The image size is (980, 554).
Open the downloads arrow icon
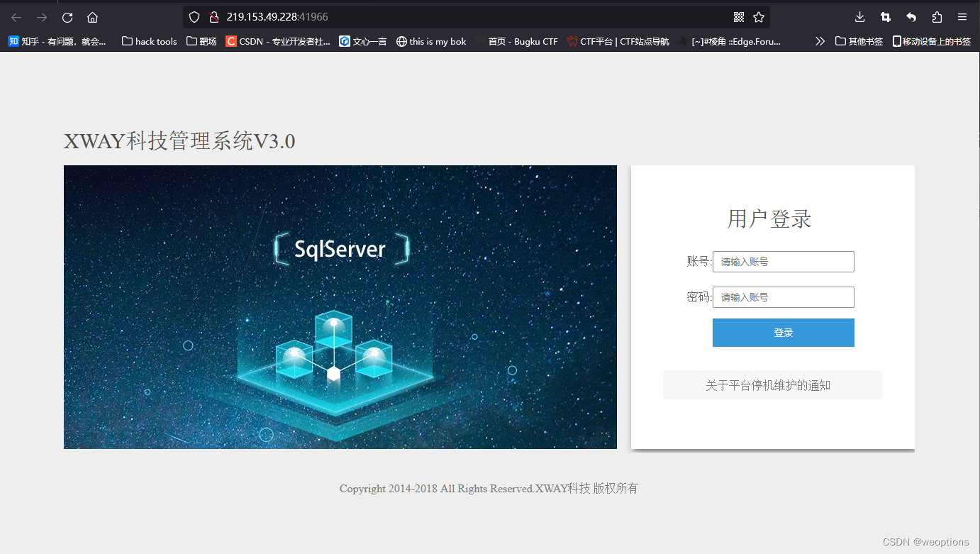860,17
